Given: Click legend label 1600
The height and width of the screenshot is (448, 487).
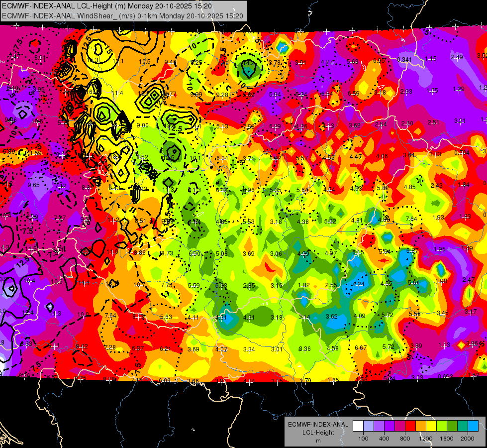Looking at the screenshot, I should tap(447, 439).
